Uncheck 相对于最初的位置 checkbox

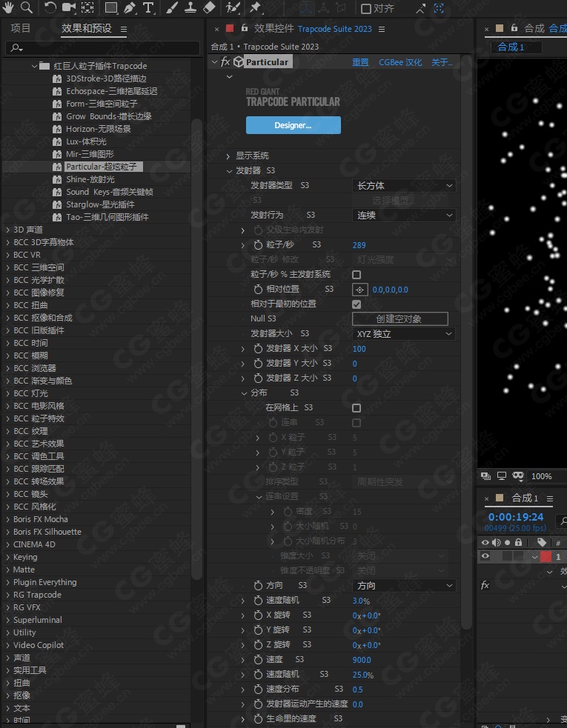pyautogui.click(x=357, y=304)
